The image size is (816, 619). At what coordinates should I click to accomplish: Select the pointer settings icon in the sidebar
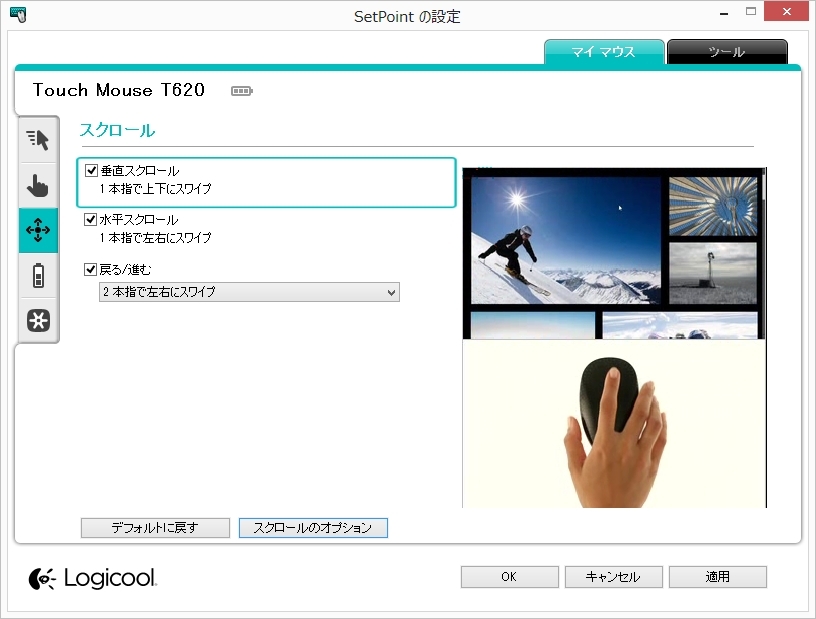(x=38, y=139)
